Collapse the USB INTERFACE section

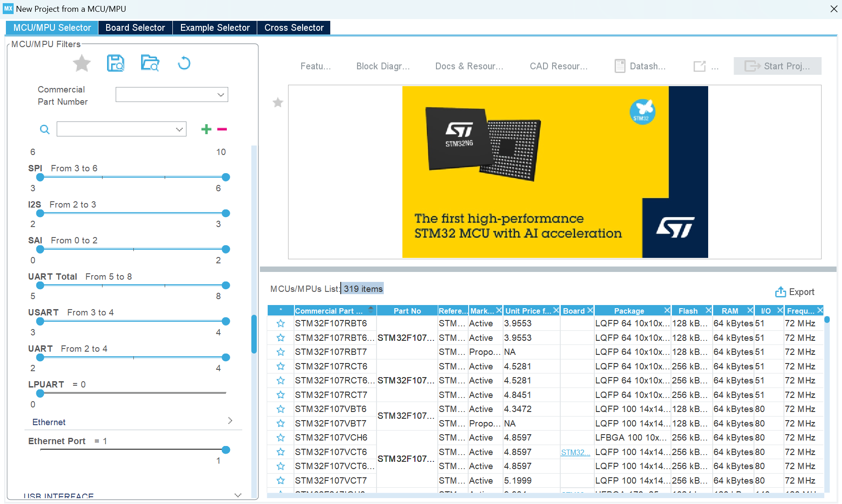pos(238,495)
